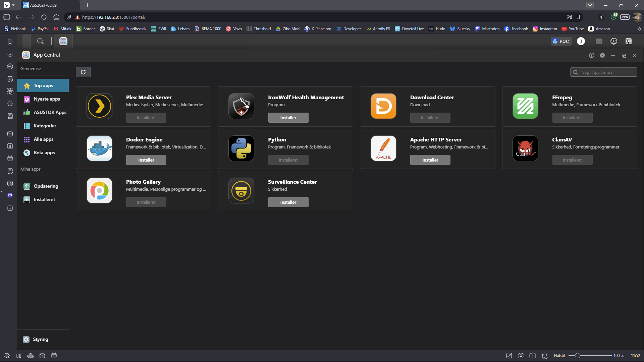Open the Docker Engine whale icon
The image size is (644, 362).
click(x=99, y=148)
